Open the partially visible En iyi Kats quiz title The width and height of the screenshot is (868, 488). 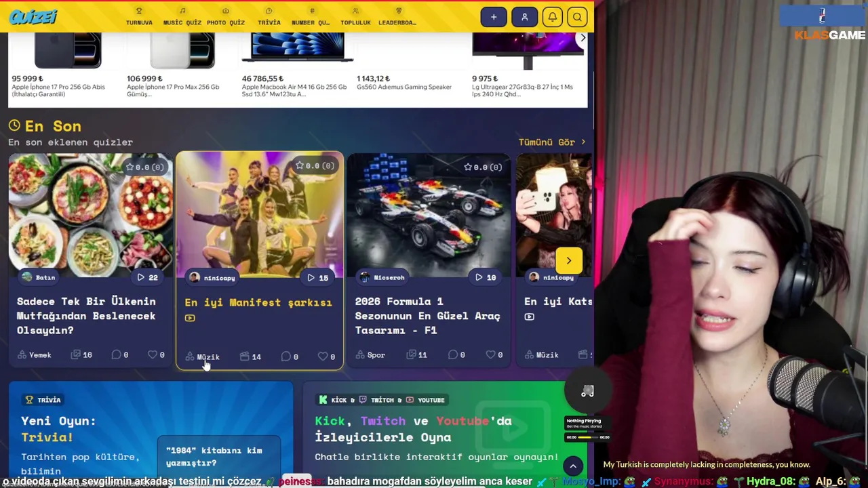pos(558,302)
